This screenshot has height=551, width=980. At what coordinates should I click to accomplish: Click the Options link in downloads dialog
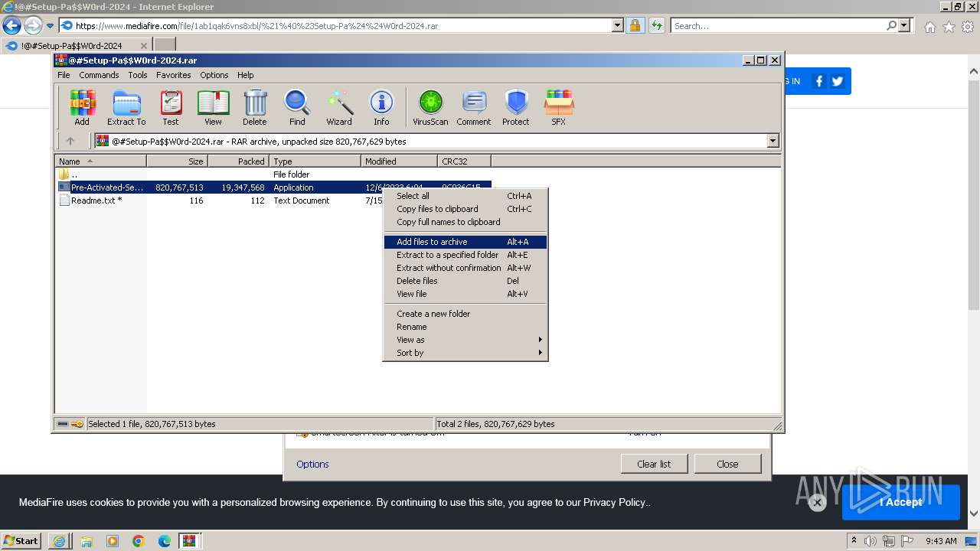pos(312,464)
